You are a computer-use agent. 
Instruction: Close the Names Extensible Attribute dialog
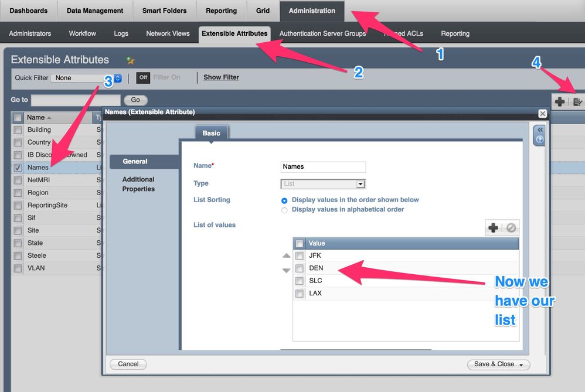(542, 114)
